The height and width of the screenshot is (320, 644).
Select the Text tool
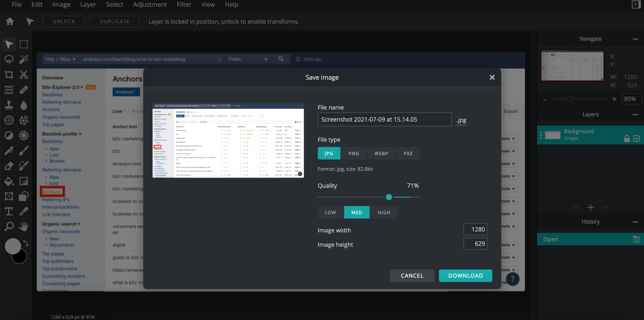coord(9,211)
